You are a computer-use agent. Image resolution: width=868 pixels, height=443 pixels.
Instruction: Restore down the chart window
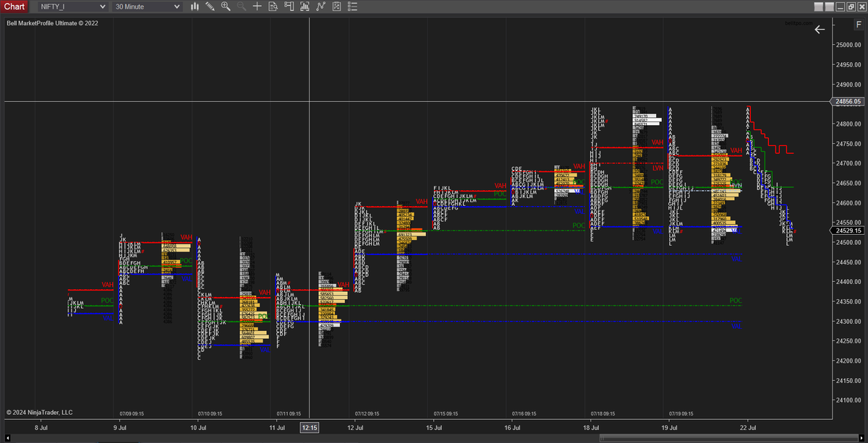click(x=850, y=7)
